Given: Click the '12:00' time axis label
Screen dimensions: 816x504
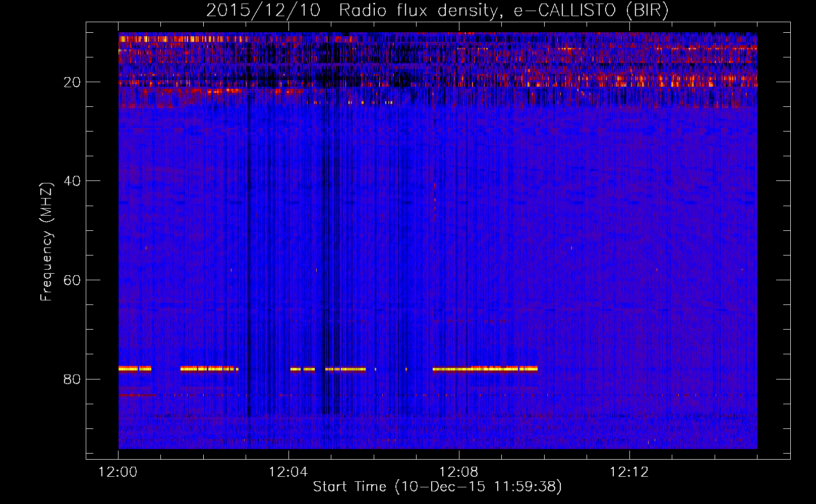Looking at the screenshot, I should coord(118,472).
